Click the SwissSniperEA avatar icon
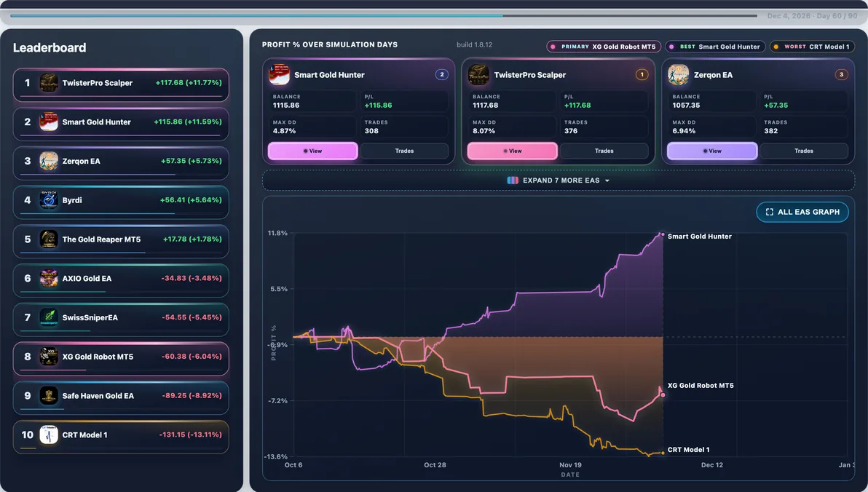The image size is (868, 492). (x=49, y=317)
